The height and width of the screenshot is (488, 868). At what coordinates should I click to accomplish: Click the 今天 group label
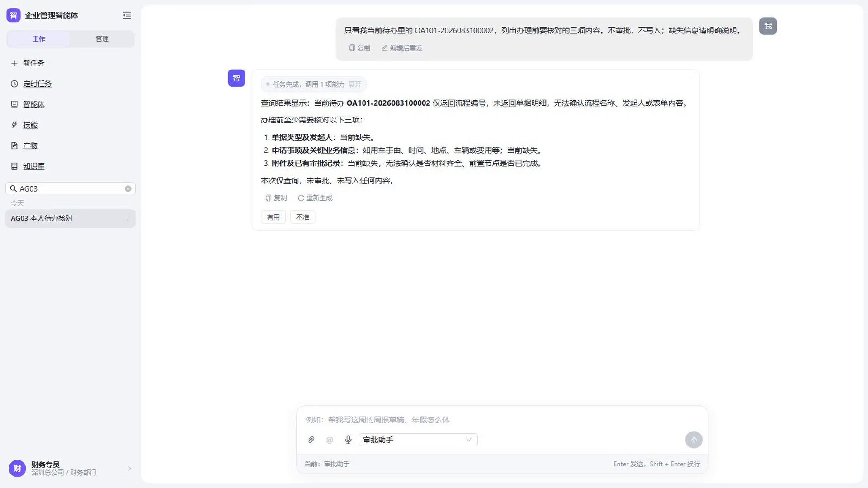point(17,203)
